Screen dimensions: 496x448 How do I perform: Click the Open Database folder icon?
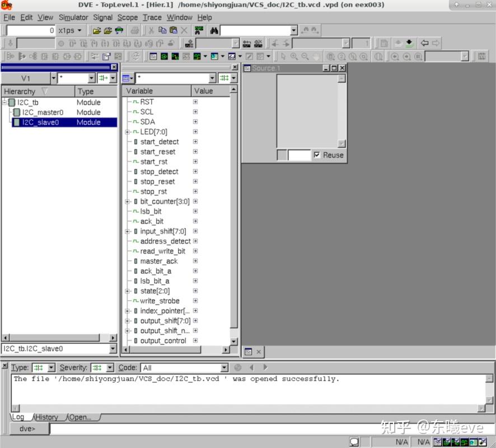point(97,30)
